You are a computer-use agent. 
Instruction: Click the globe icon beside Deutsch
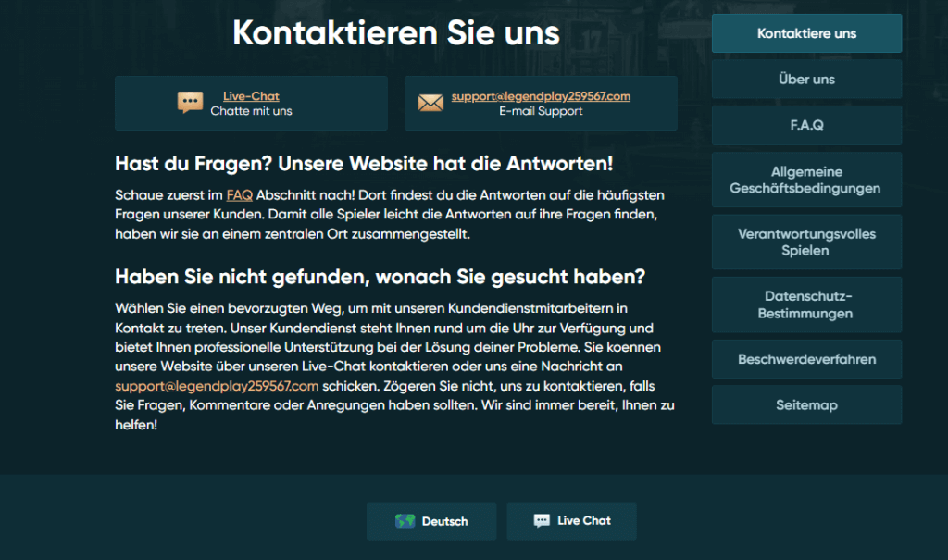click(405, 521)
